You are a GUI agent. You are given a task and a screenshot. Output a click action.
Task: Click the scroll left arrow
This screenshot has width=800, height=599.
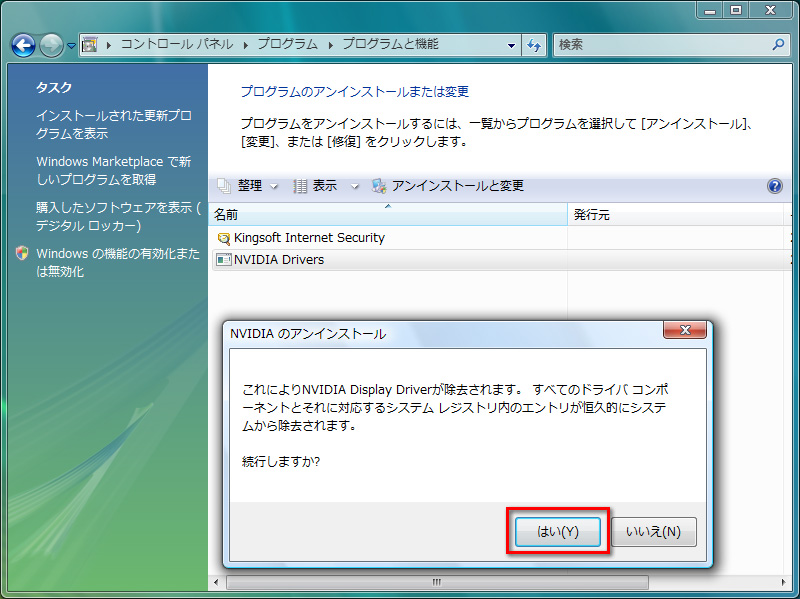click(216, 582)
